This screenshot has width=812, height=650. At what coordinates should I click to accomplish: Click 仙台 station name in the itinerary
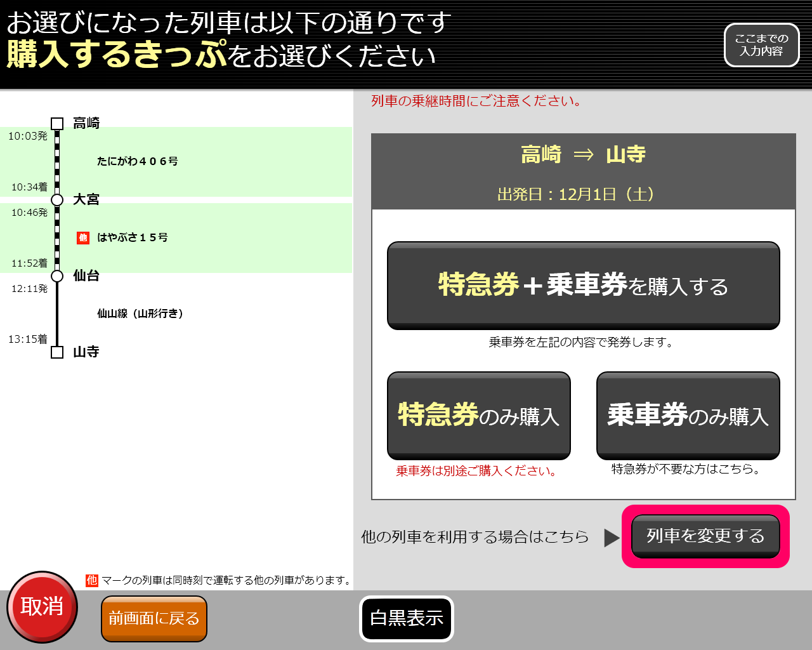pos(86,275)
